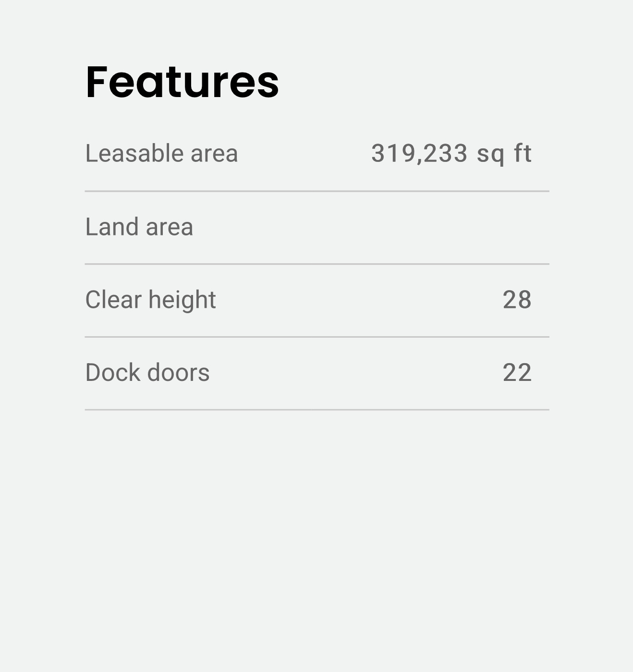Click the word Clear
This screenshot has height=672, width=633.
(113, 300)
